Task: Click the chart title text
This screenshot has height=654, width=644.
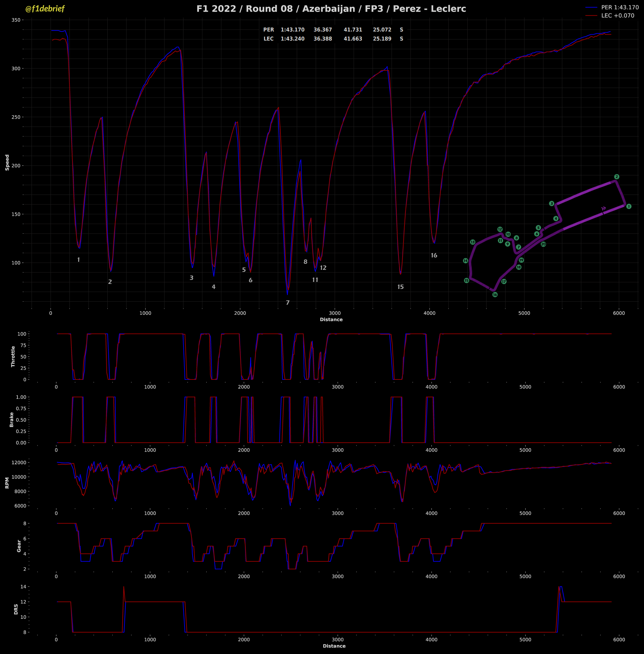Action: pyautogui.click(x=331, y=9)
